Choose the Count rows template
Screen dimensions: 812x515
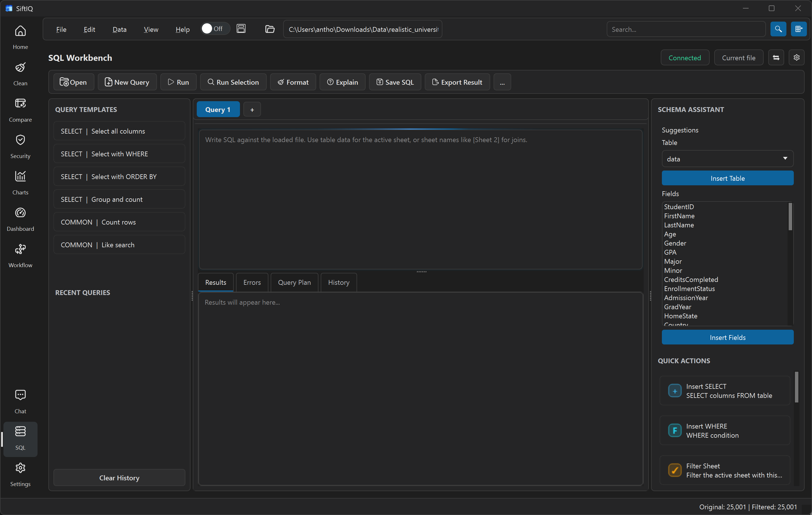tap(119, 222)
